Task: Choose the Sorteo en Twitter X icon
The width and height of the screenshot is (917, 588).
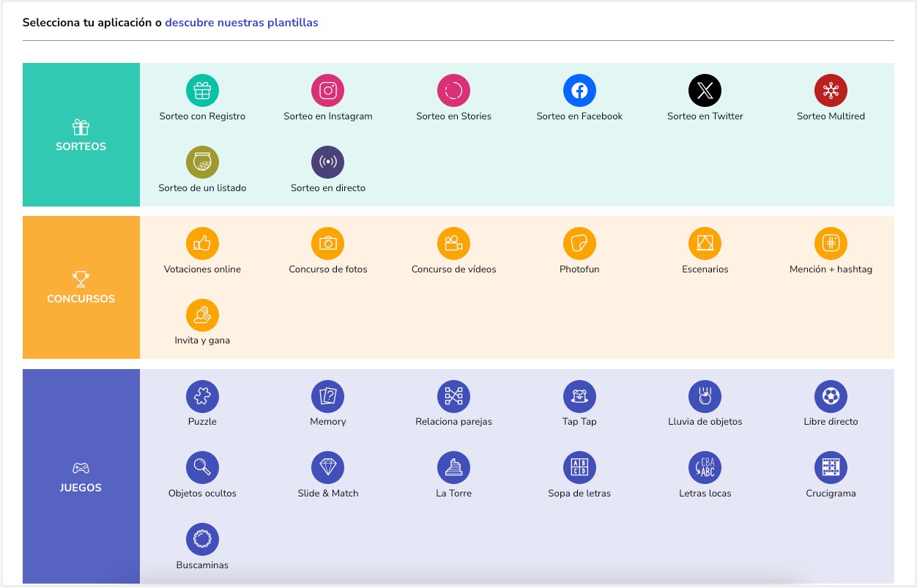Action: pos(705,91)
